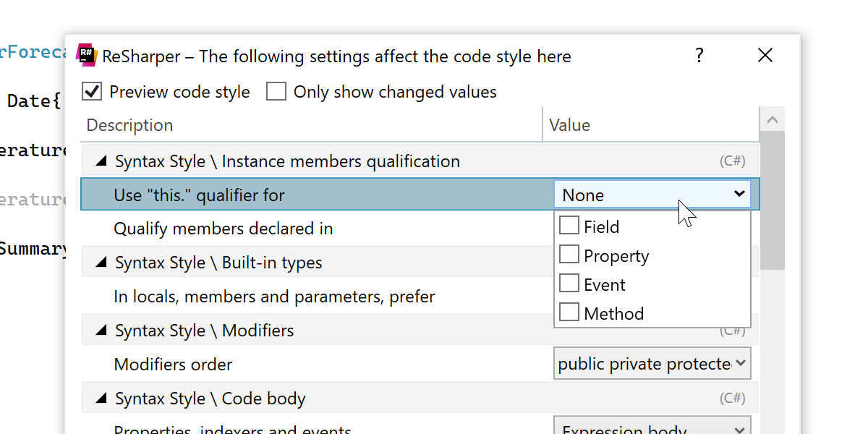Click the ReSharper logo icon in title bar
This screenshot has height=434, width=868.
87,55
